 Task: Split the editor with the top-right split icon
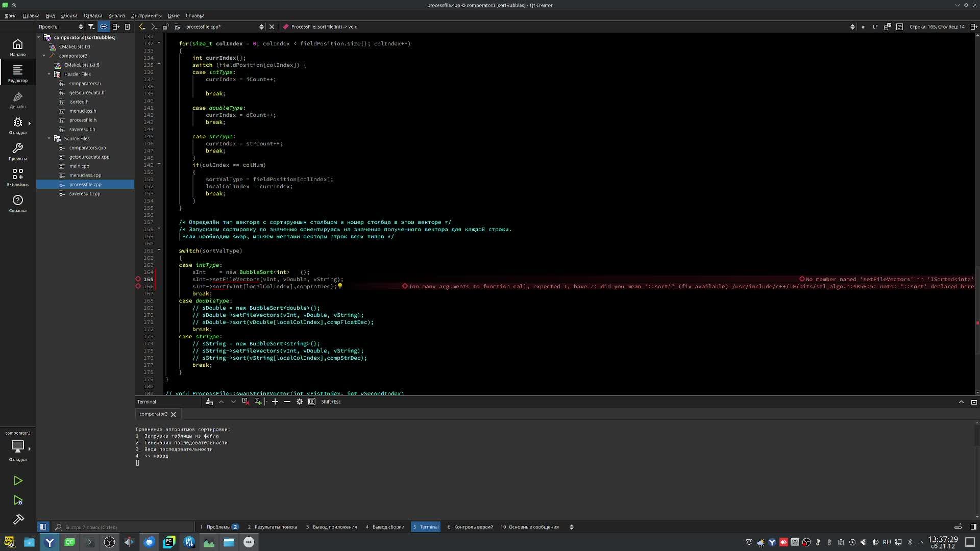(x=974, y=27)
